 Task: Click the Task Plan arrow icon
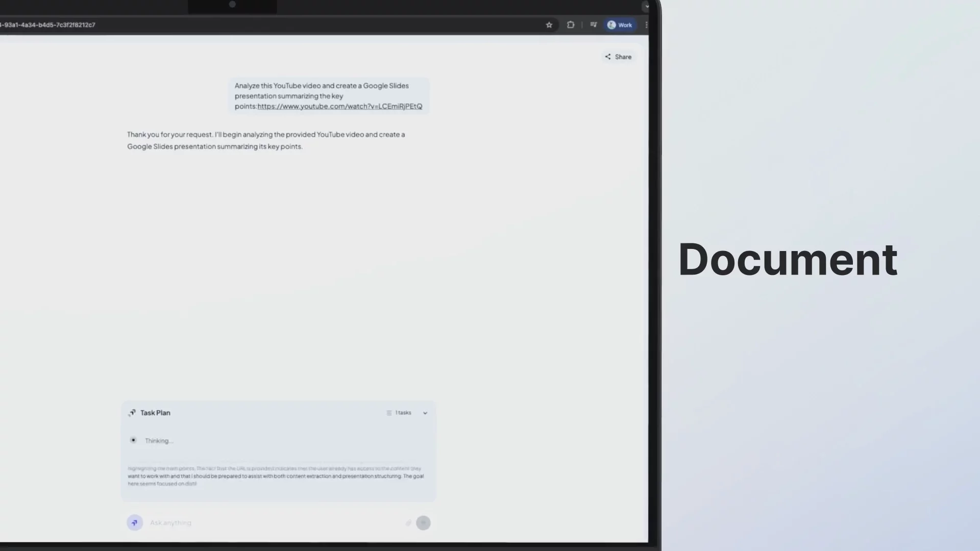click(132, 412)
